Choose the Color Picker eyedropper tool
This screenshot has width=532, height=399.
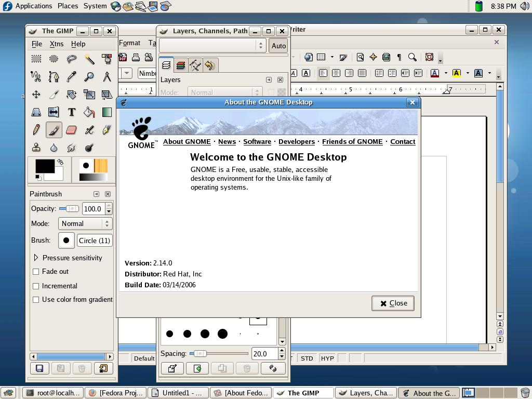[x=71, y=76]
